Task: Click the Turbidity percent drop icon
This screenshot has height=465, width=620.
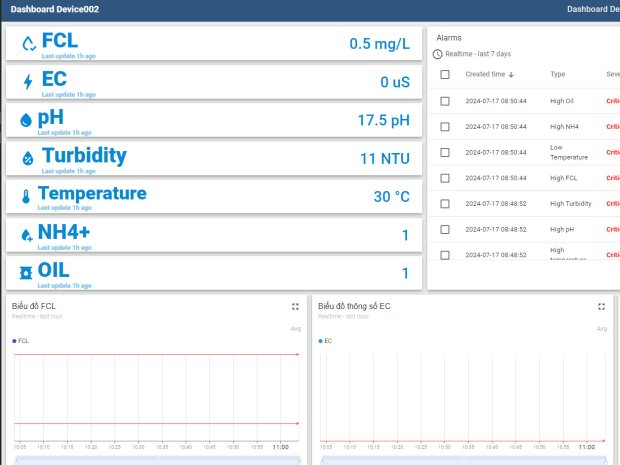Action: (x=28, y=158)
